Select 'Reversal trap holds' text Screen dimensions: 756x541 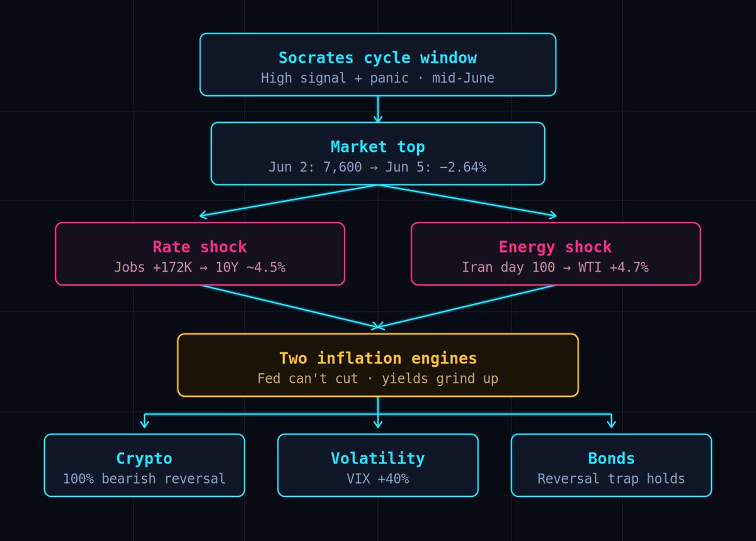click(611, 479)
